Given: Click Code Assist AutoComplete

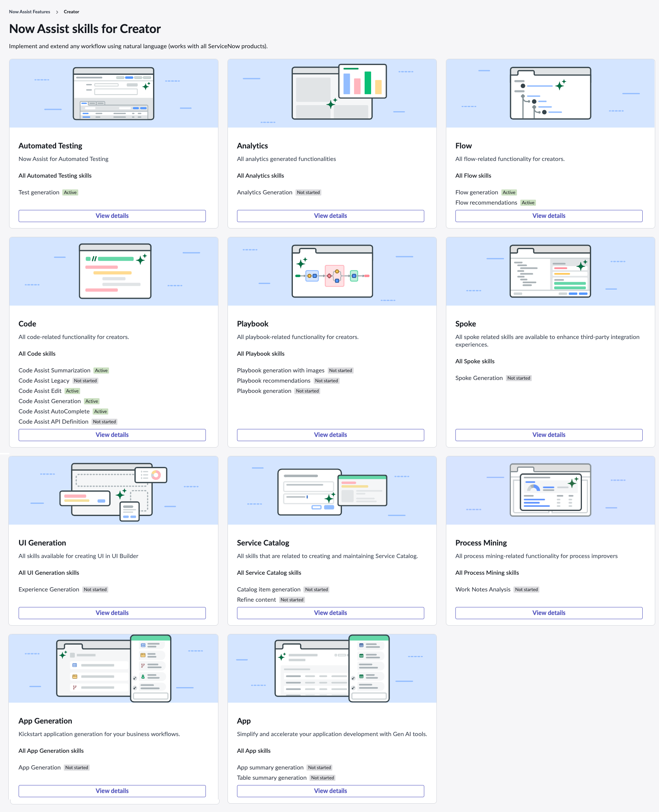Looking at the screenshot, I should click(x=54, y=412).
